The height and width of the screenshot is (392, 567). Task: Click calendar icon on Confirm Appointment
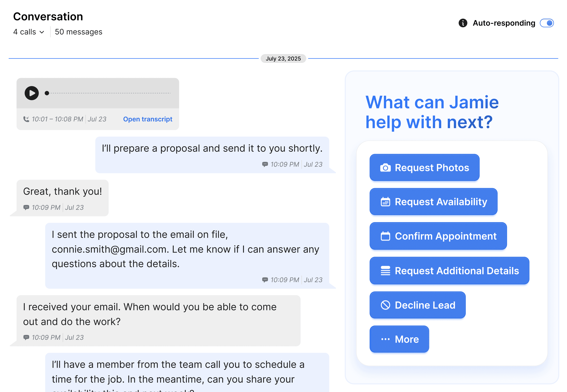(385, 236)
